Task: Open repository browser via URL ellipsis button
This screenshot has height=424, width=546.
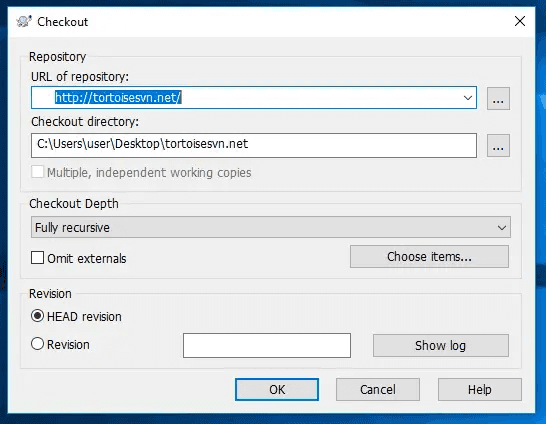Action: click(x=498, y=99)
